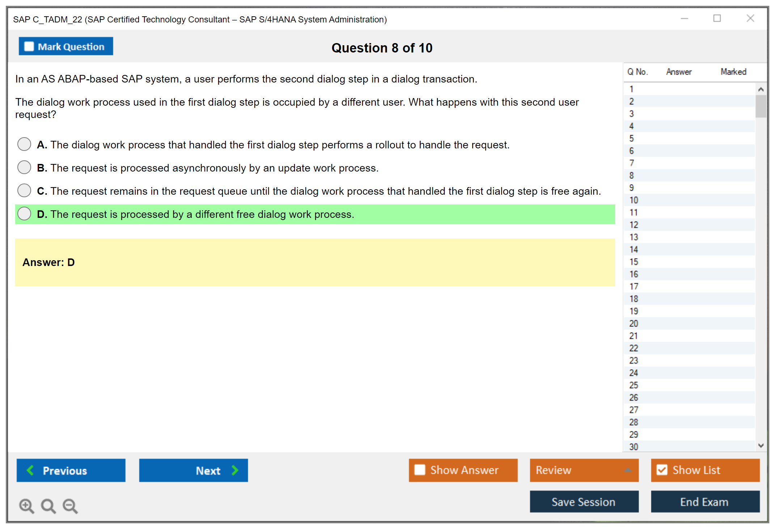
Task: Click the zoom out magnifier icon
Action: [x=70, y=505]
